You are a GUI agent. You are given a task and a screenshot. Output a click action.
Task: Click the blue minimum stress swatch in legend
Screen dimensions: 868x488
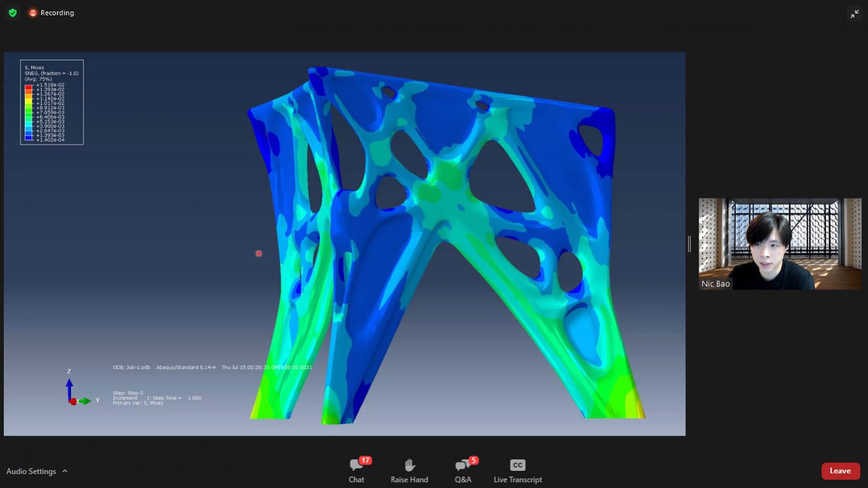[x=28, y=138]
